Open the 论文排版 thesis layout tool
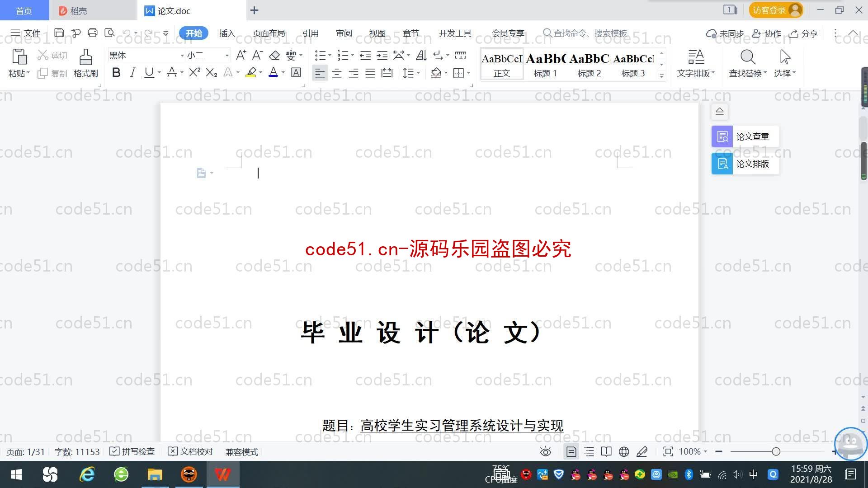This screenshot has height=488, width=868. 745,164
